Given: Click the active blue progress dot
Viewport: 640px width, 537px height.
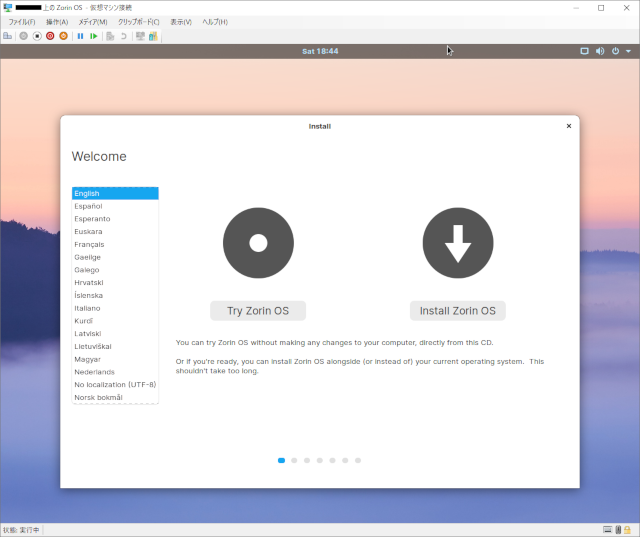Looking at the screenshot, I should tap(281, 460).
